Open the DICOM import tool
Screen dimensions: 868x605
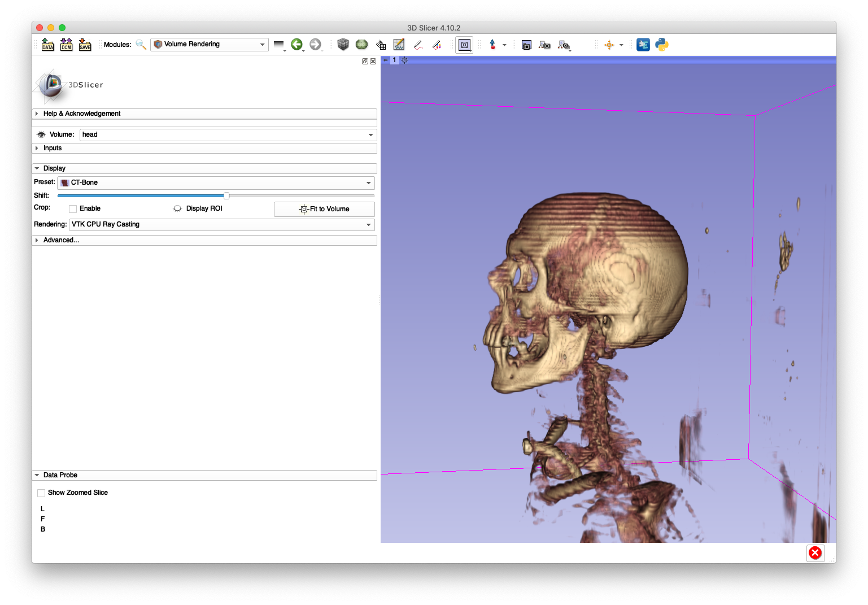[66, 44]
